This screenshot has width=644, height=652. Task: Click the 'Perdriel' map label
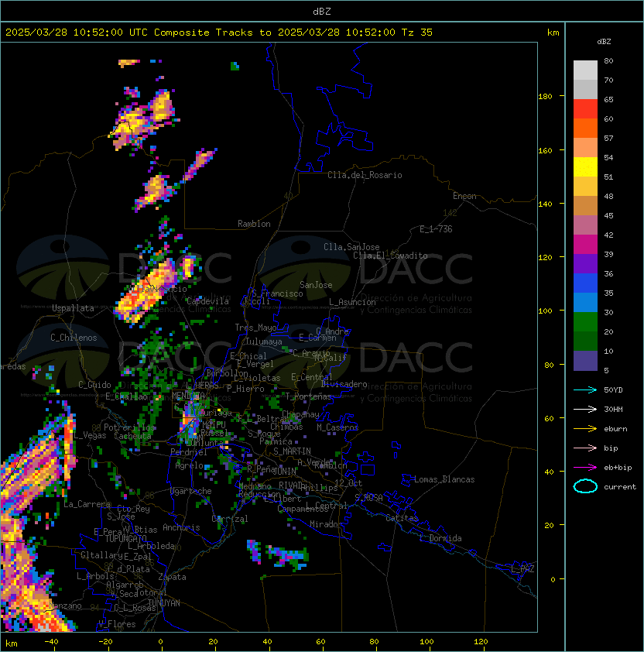(x=189, y=452)
